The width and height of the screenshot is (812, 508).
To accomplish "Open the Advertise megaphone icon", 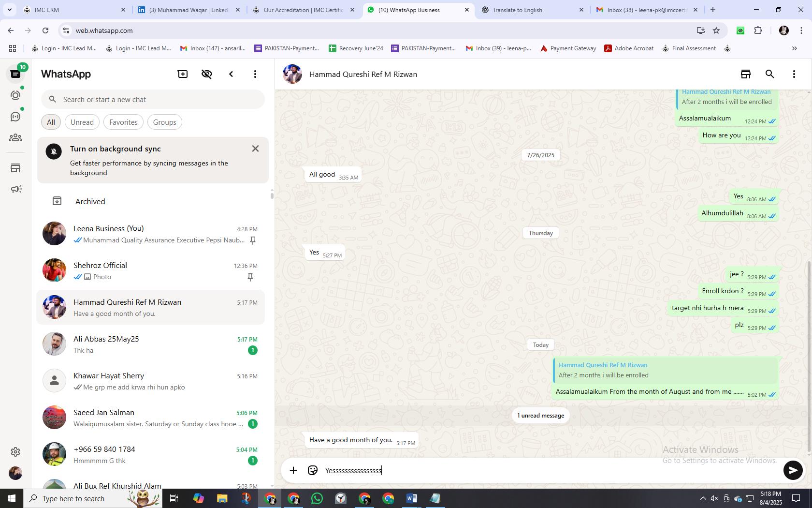I will pyautogui.click(x=15, y=189).
